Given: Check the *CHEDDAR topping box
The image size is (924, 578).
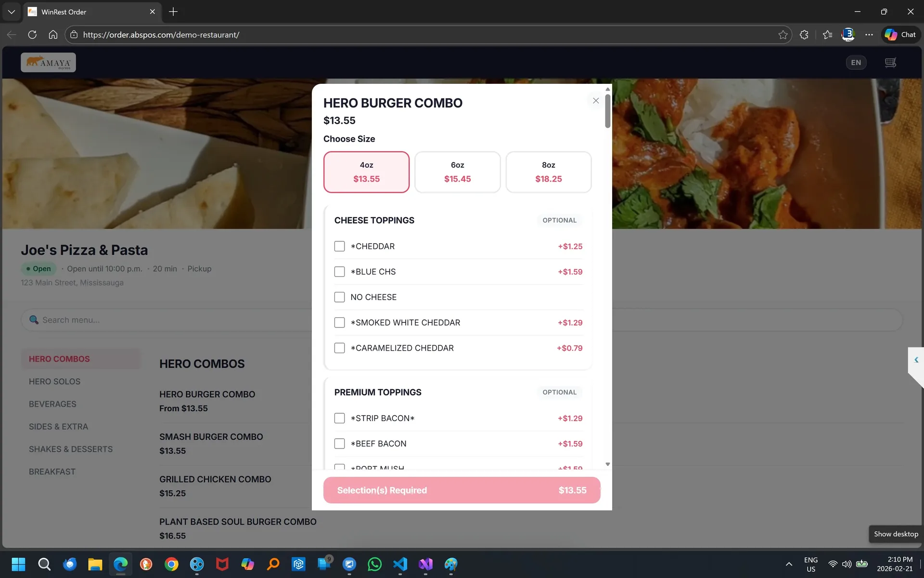Looking at the screenshot, I should (339, 246).
